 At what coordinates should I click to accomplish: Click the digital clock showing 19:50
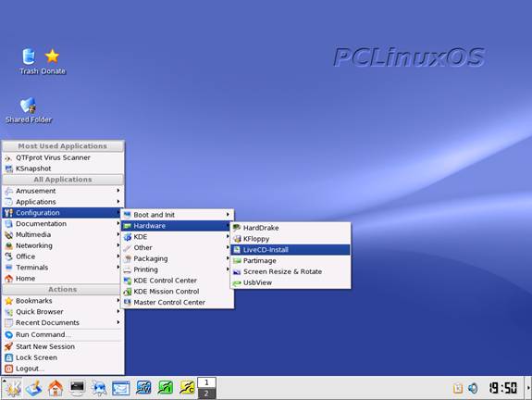click(x=502, y=388)
